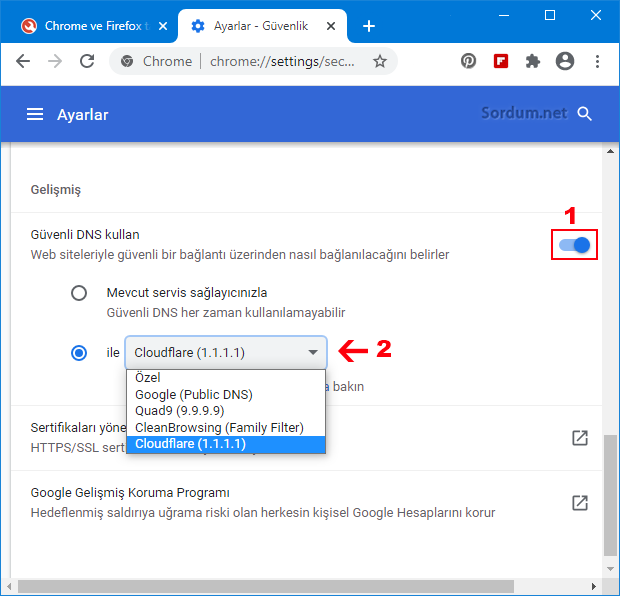
Task: Go back using the back arrow
Action: click(23, 61)
